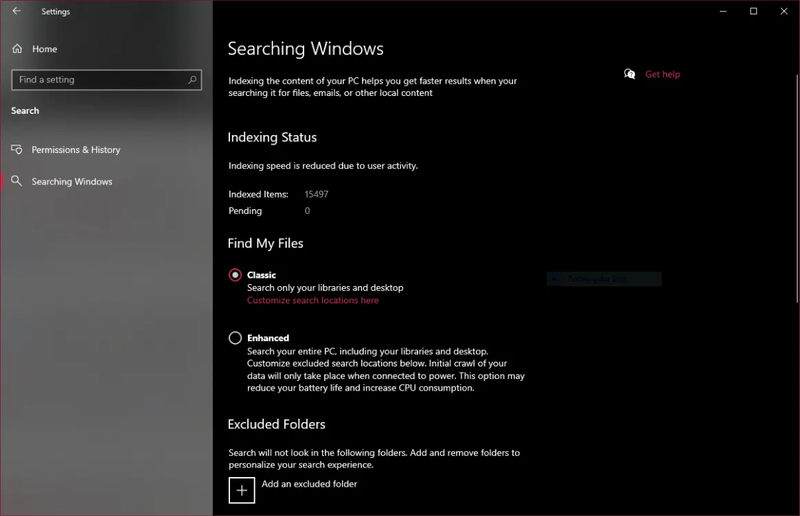The image size is (800, 516).
Task: Click the Searching Windows magnifier icon
Action: [x=17, y=182]
